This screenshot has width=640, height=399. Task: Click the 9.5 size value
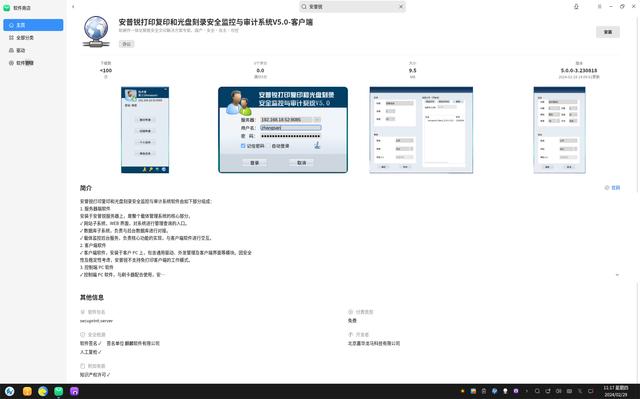tap(412, 70)
